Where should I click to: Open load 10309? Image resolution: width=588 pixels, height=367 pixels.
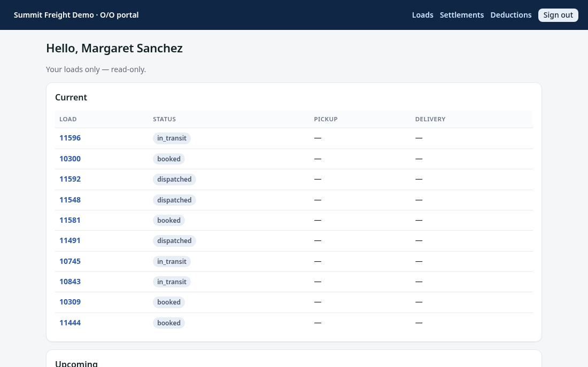click(70, 302)
